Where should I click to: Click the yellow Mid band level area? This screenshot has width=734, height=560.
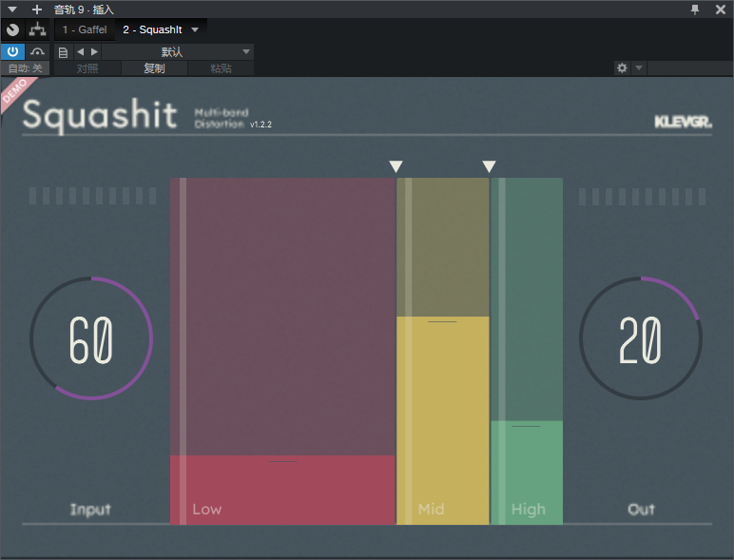pyautogui.click(x=443, y=420)
